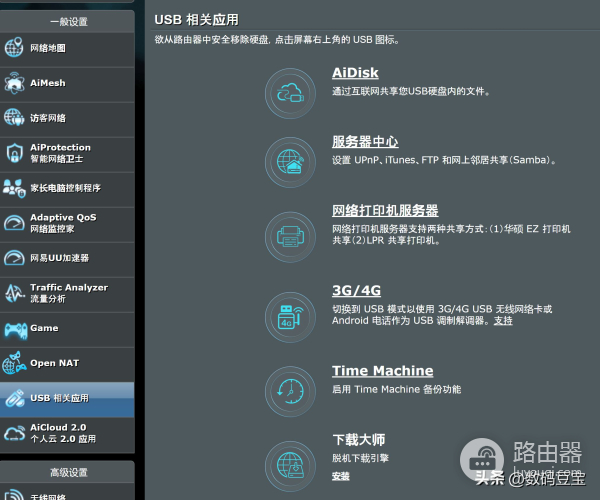Click the Time Machine clock icon
Screen dimensions: 600x500
290,392
